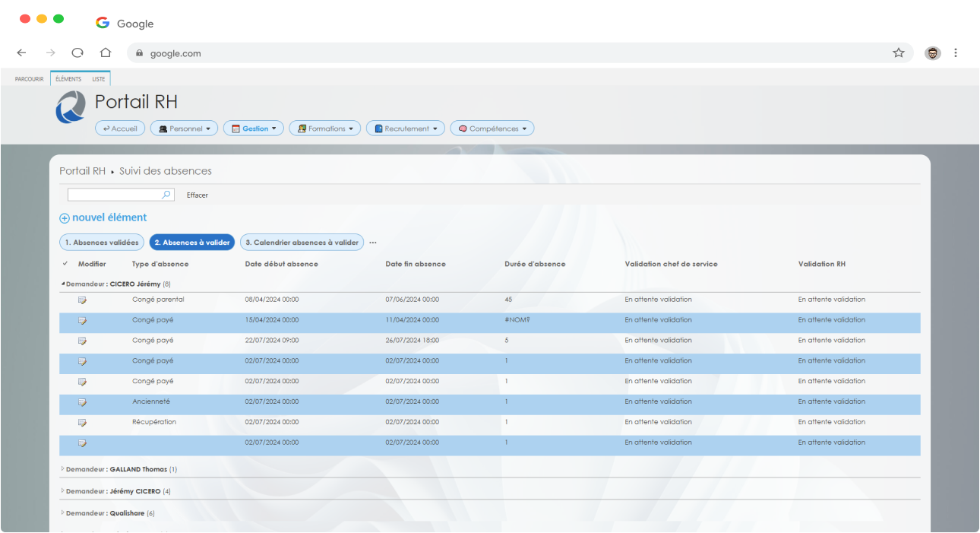The height and width of the screenshot is (533, 980).
Task: Click the Effacer link
Action: point(198,195)
